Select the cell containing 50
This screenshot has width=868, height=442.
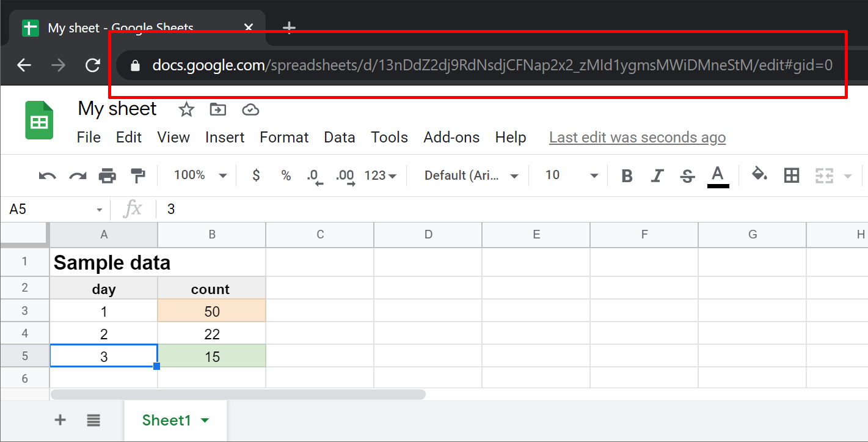pos(212,311)
